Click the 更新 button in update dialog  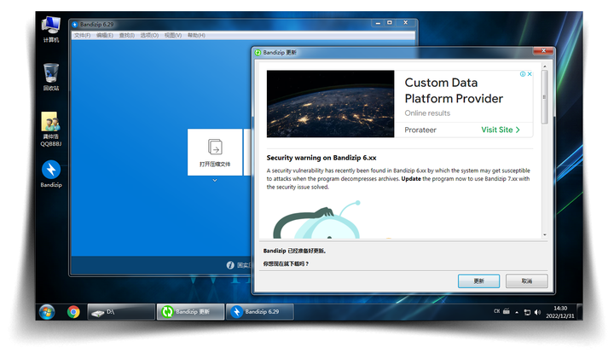478,281
